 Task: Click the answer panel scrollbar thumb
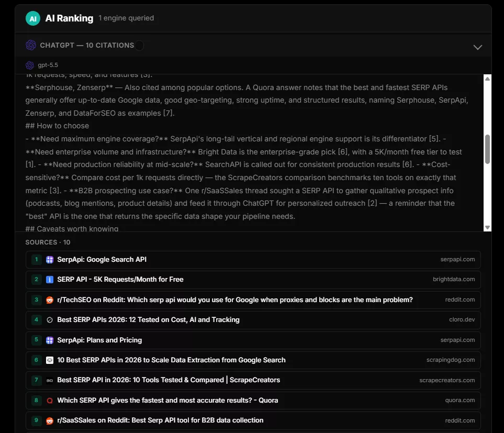(487, 149)
